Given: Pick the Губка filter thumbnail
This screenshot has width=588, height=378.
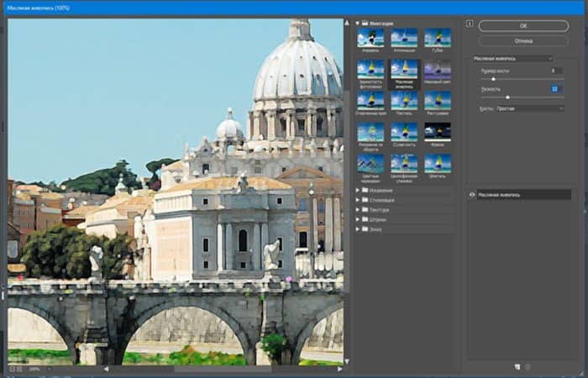Looking at the screenshot, I should tap(438, 38).
